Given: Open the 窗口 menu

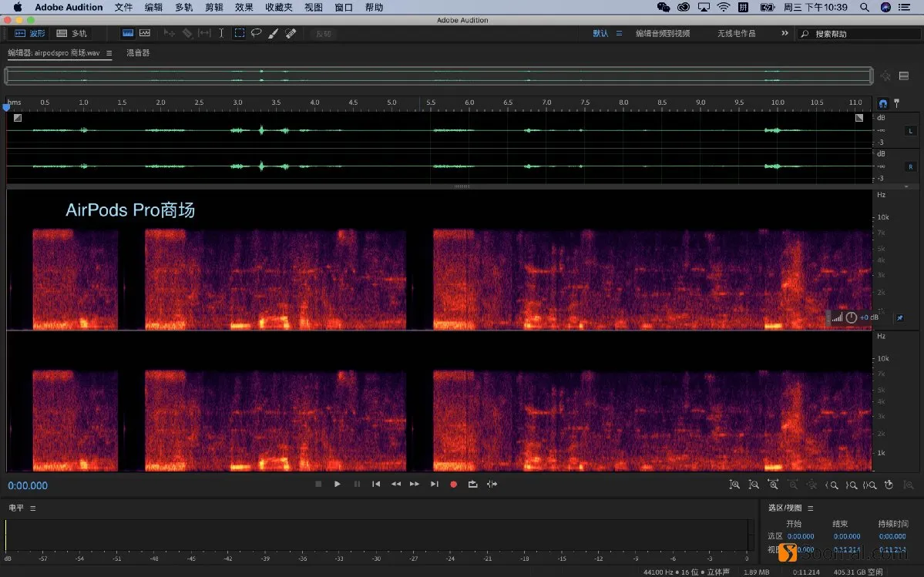Looking at the screenshot, I should [344, 7].
